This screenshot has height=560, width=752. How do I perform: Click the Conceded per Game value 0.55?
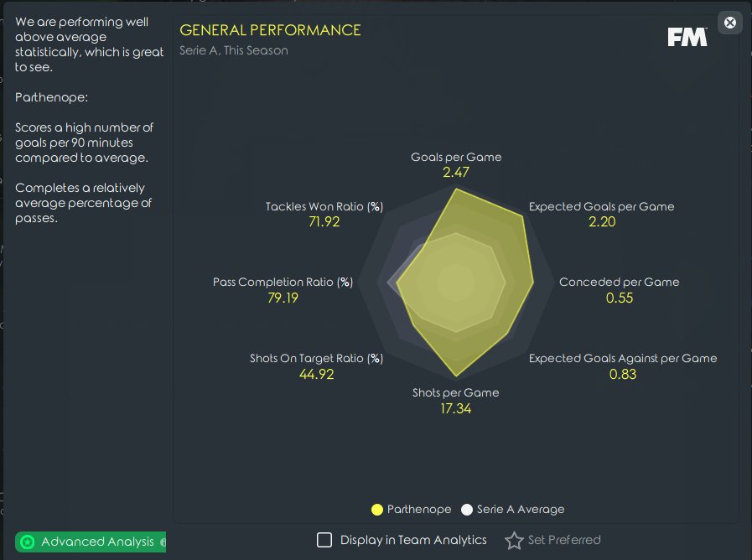click(620, 298)
